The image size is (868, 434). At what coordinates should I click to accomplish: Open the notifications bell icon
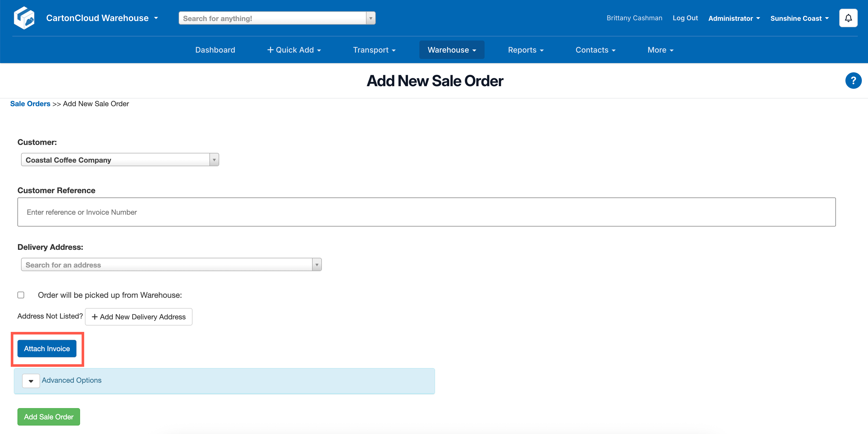(848, 18)
